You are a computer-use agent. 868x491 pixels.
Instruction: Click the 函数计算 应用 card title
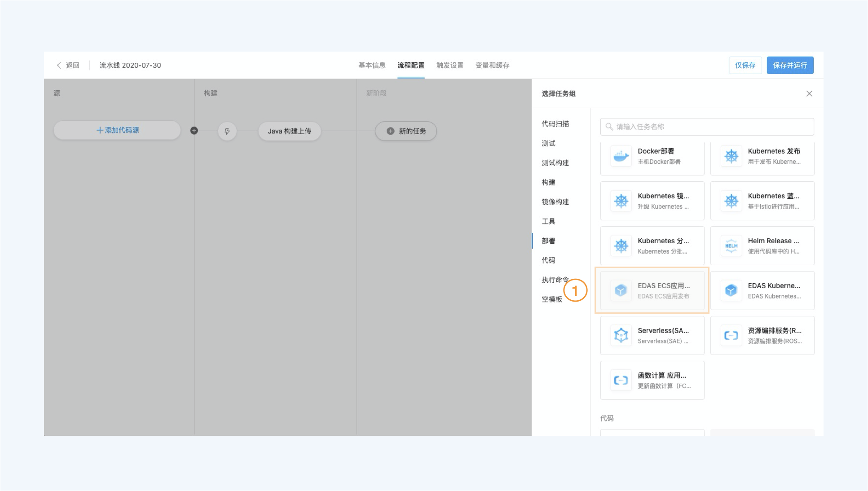661,376
